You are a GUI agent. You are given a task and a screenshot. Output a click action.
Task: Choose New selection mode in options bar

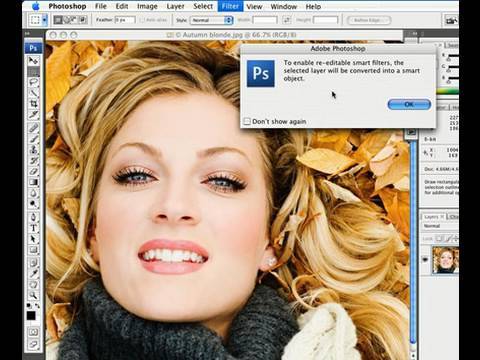[x=58, y=20]
